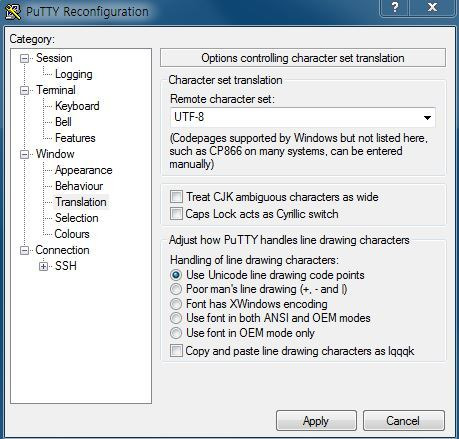Screen dimensions: 459x439
Task: Select Use Unicode line drawing code points
Action: point(176,275)
